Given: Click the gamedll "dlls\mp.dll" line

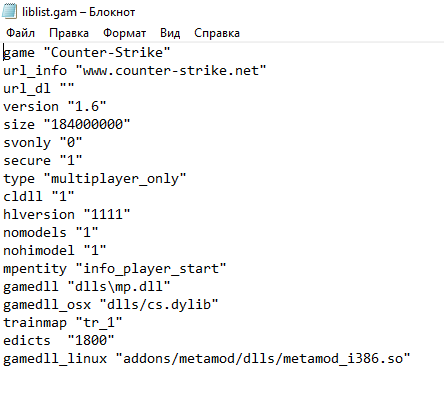Looking at the screenshot, I should (x=87, y=287).
